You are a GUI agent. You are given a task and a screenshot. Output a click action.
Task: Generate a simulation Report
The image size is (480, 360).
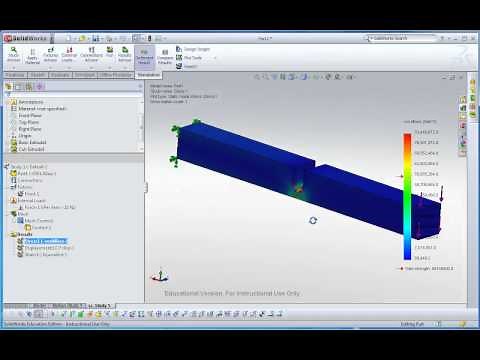[187, 66]
